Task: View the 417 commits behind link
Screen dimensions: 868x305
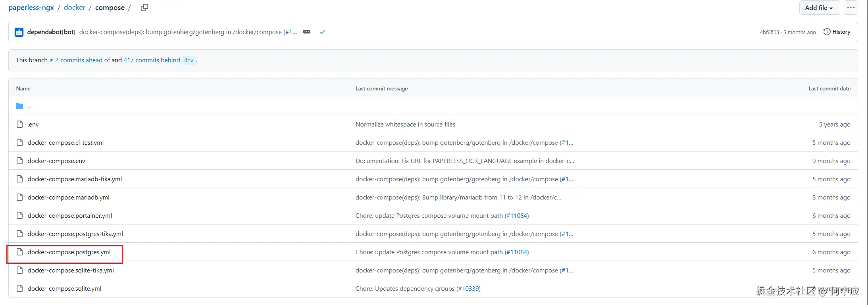Action: tap(152, 60)
